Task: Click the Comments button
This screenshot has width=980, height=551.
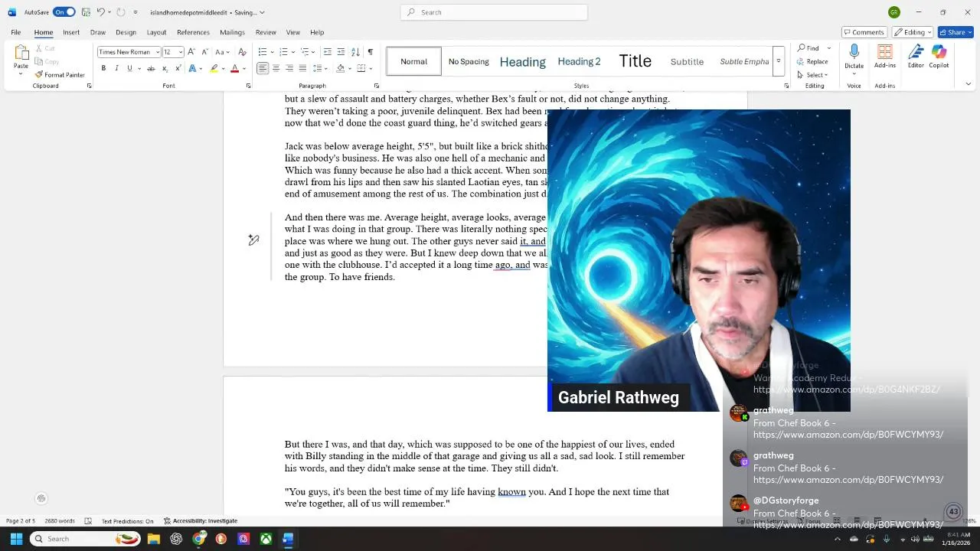Action: coord(864,32)
